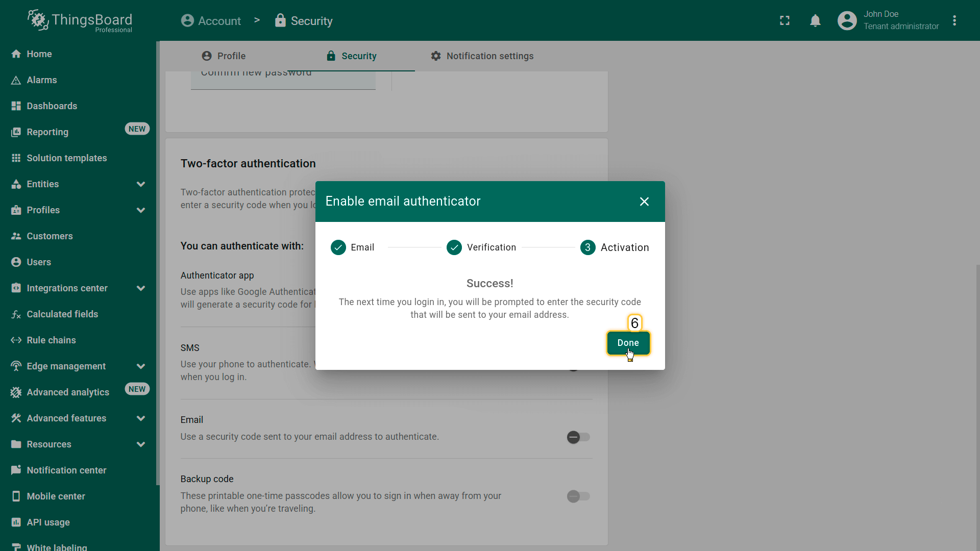Screen dimensions: 980x551
Task: Close the email authenticator dialog
Action: (x=644, y=202)
